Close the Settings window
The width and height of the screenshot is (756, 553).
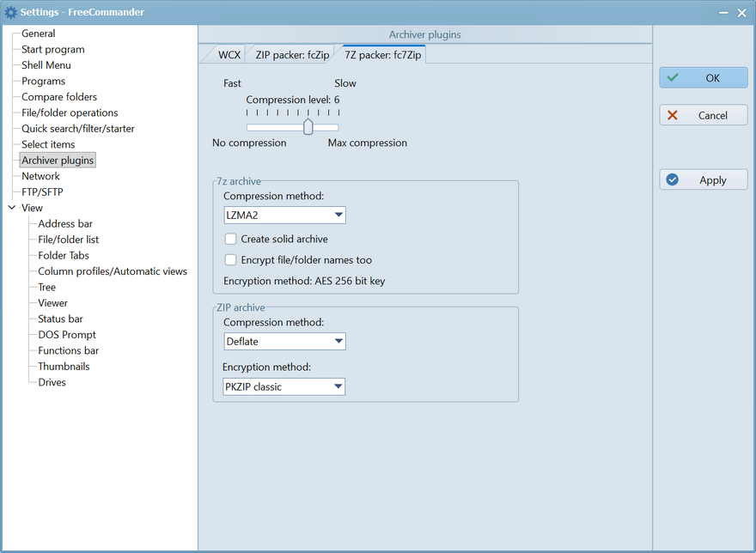coord(741,12)
